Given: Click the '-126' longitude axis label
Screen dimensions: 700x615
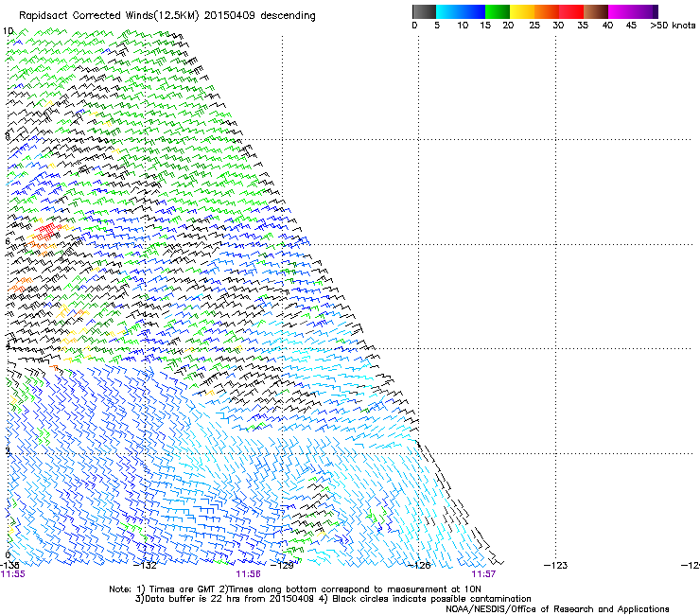Looking at the screenshot, I should [419, 566].
